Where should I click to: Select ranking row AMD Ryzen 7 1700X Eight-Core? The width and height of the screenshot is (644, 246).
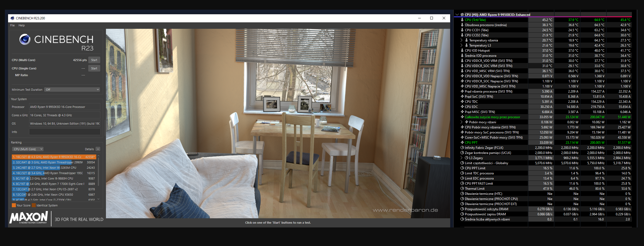click(x=54, y=184)
